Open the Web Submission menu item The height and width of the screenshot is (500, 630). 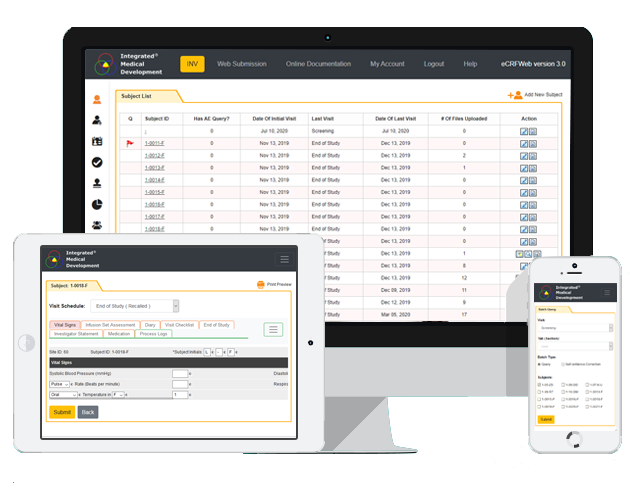click(242, 64)
